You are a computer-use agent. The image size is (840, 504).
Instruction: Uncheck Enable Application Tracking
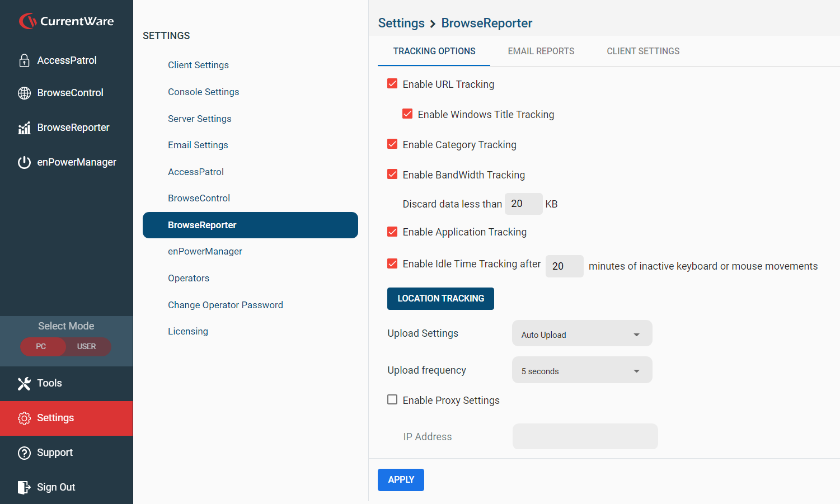pos(392,232)
